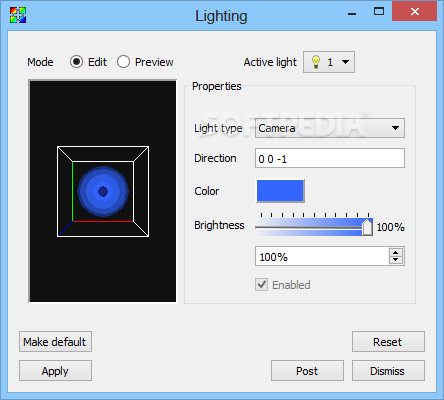Toggle the Enabled checkbox

coord(261,285)
